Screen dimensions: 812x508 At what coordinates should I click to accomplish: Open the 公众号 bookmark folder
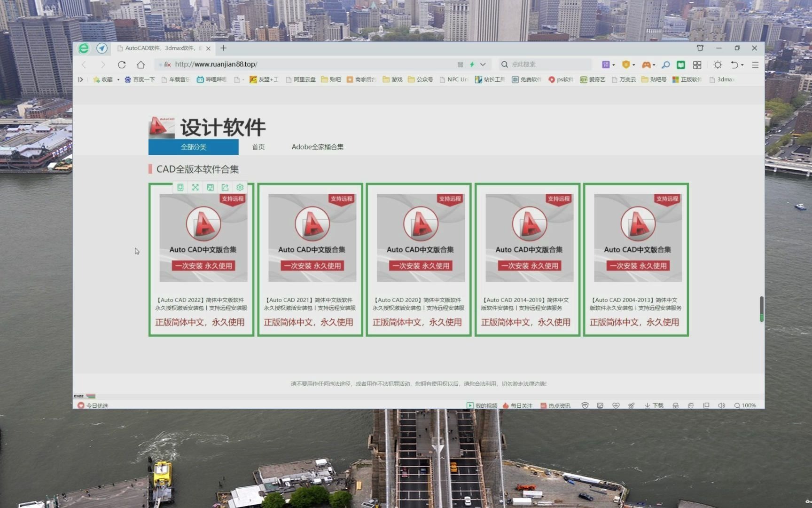(421, 79)
